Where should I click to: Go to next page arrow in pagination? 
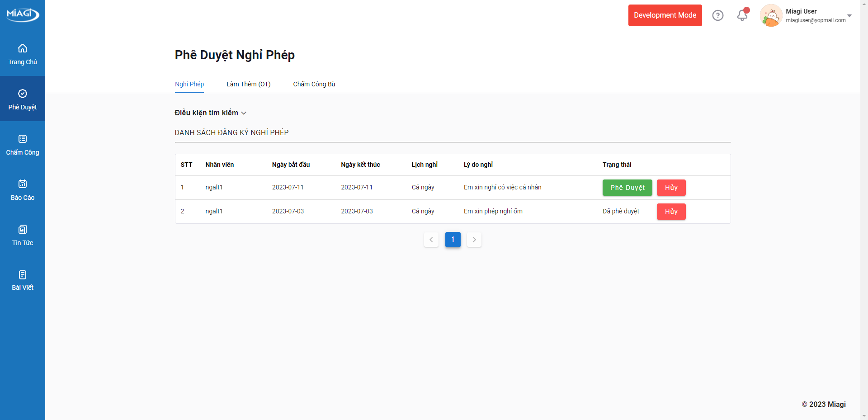[474, 240]
